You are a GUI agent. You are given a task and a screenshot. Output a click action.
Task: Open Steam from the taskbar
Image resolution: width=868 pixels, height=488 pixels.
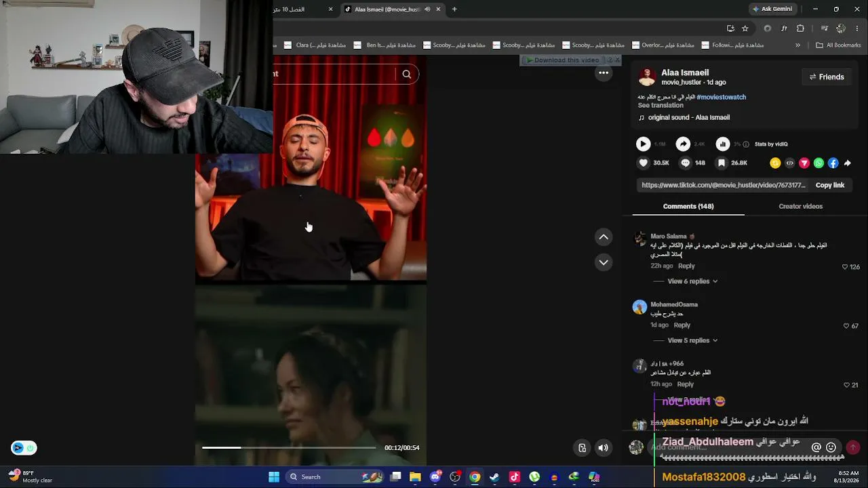click(494, 477)
